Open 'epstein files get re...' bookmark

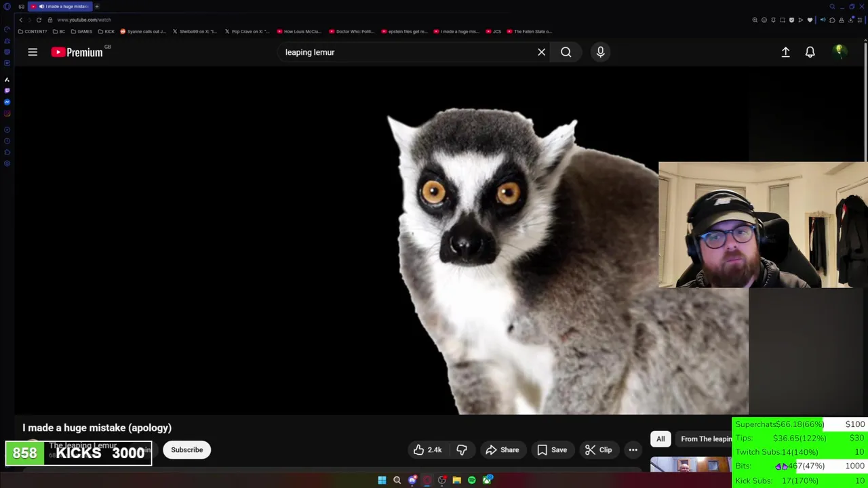tap(404, 31)
